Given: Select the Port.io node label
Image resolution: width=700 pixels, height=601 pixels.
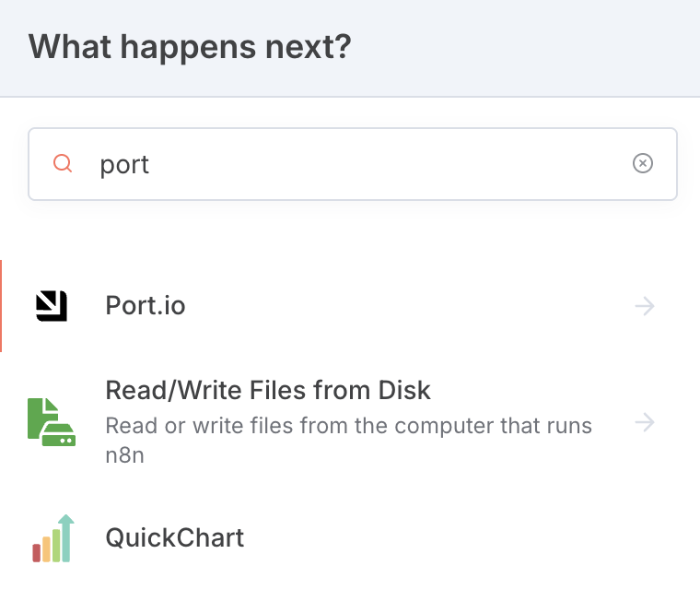Looking at the screenshot, I should click(x=146, y=306).
